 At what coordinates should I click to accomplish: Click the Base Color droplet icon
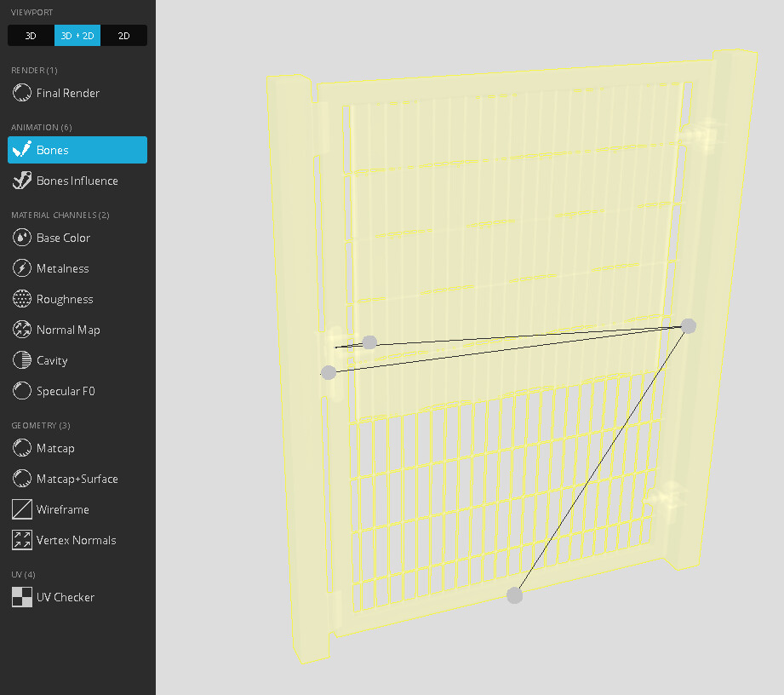(x=22, y=237)
